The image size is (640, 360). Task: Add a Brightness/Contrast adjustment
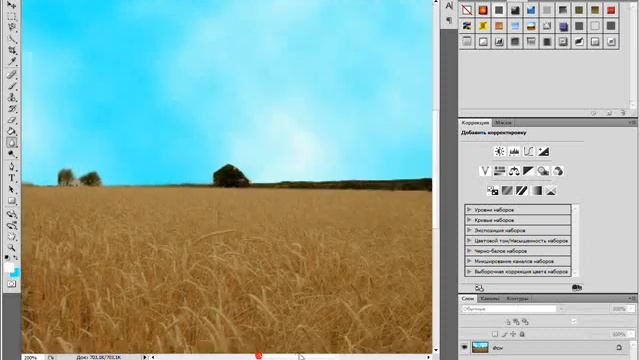click(x=499, y=151)
